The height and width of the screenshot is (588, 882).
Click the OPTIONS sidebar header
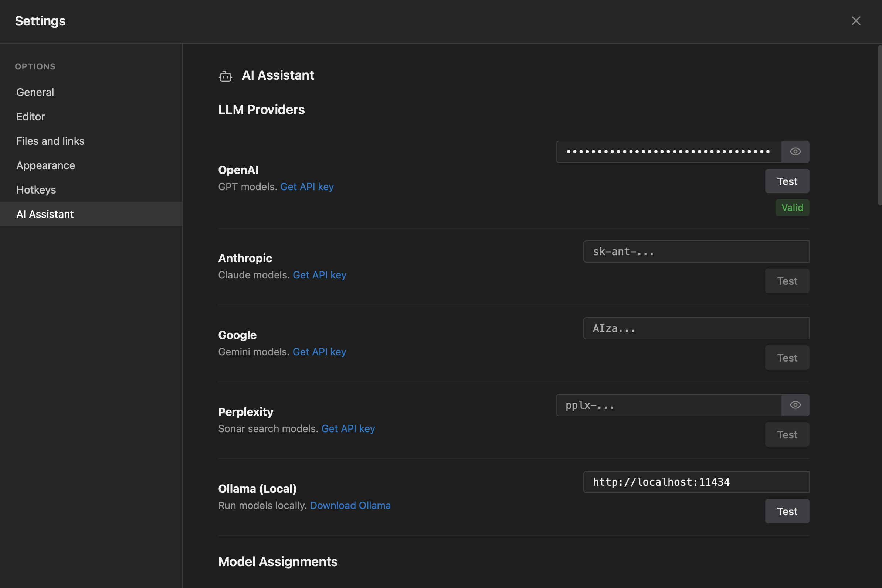click(x=35, y=66)
